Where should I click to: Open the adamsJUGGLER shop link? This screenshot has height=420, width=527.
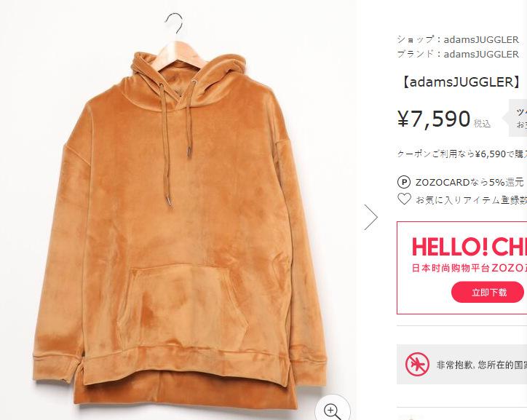point(481,39)
